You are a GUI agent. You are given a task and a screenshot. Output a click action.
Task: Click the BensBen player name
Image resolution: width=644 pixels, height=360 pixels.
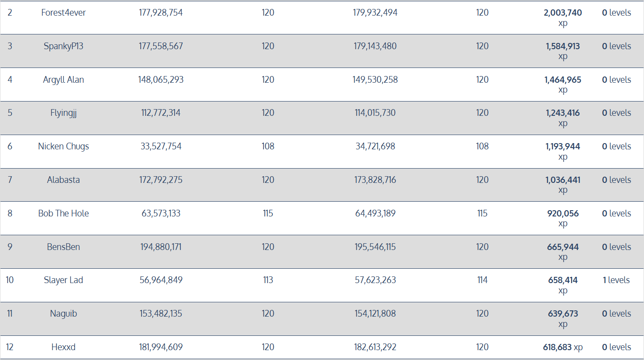click(63, 247)
